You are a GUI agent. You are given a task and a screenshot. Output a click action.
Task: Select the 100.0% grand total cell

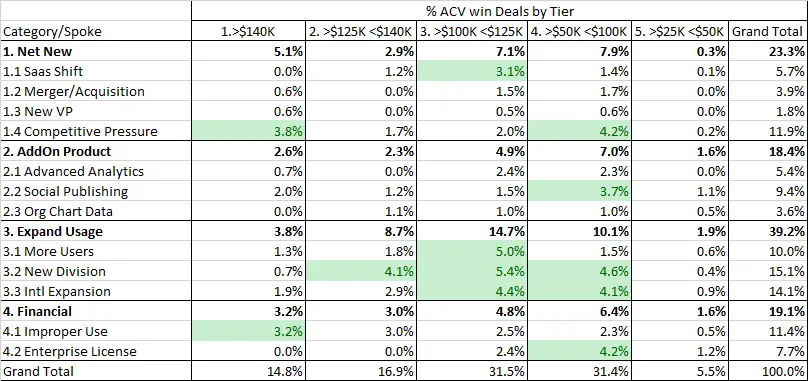768,371
